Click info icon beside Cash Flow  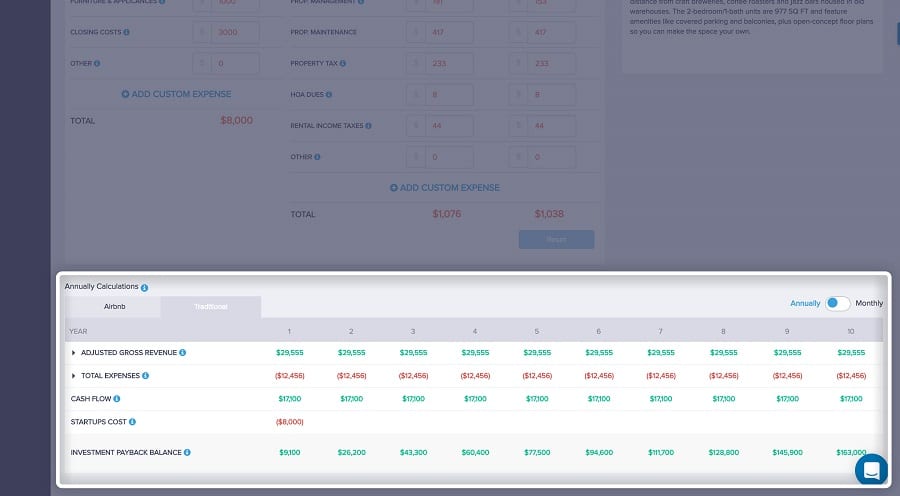(117, 399)
